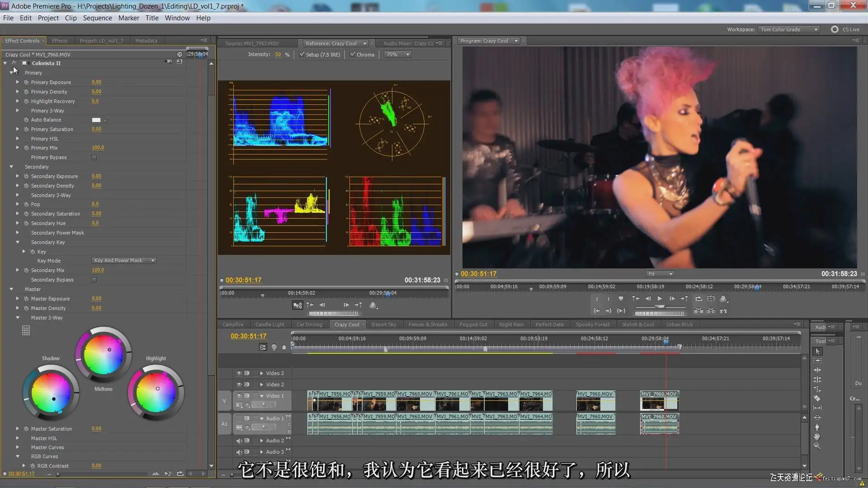Go to In point in Program monitor
The image size is (868, 488).
[597, 311]
